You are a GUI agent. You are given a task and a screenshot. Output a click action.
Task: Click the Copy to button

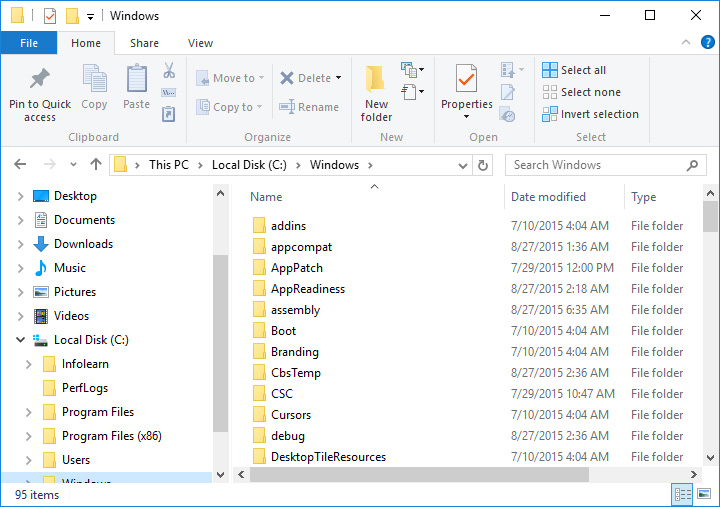coord(229,107)
